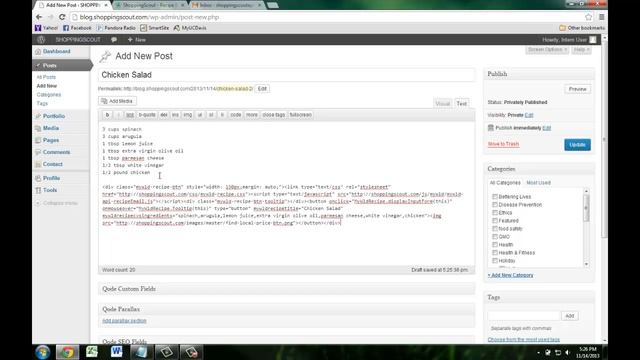This screenshot has width=640, height=360.
Task: Open Portfolio in the sidebar
Action: (x=54, y=116)
